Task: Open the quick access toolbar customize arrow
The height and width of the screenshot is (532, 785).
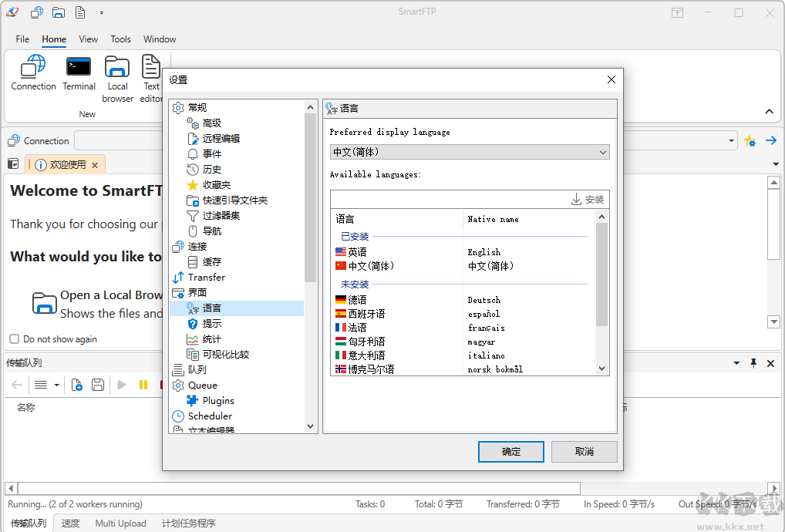Action: click(x=102, y=13)
